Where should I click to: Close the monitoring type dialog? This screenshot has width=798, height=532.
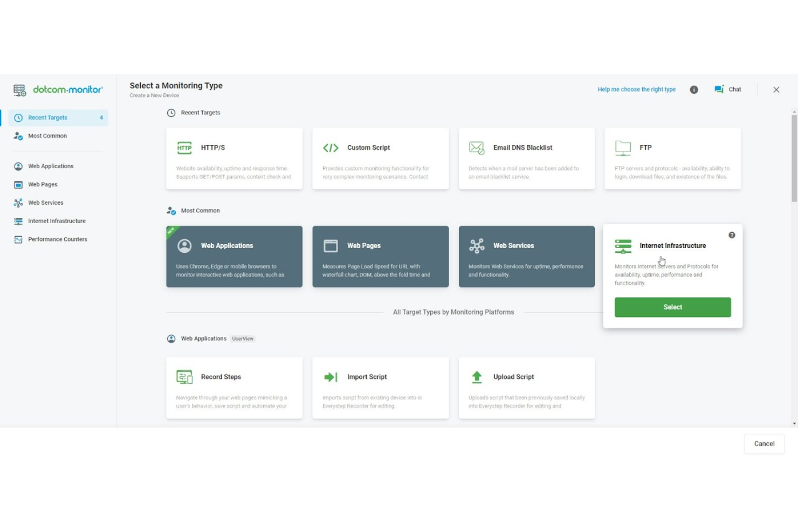click(776, 90)
